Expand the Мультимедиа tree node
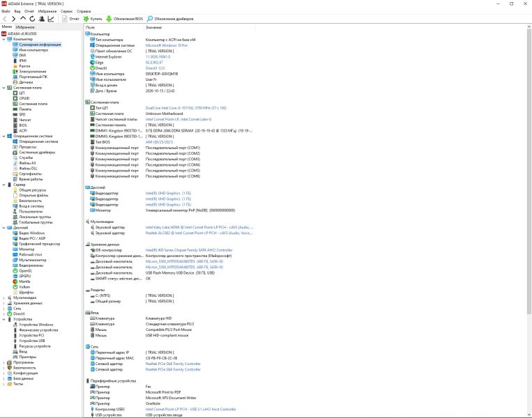 [x=3, y=297]
